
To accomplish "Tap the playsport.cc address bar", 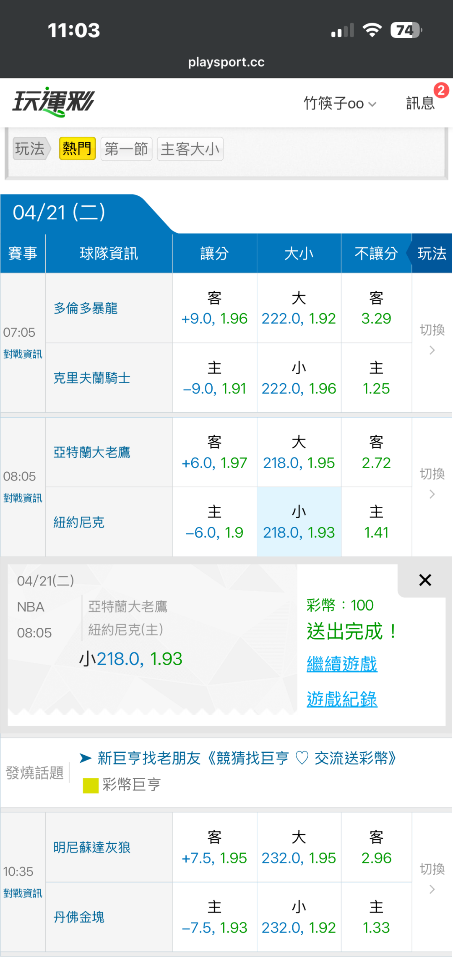I will click(226, 62).
